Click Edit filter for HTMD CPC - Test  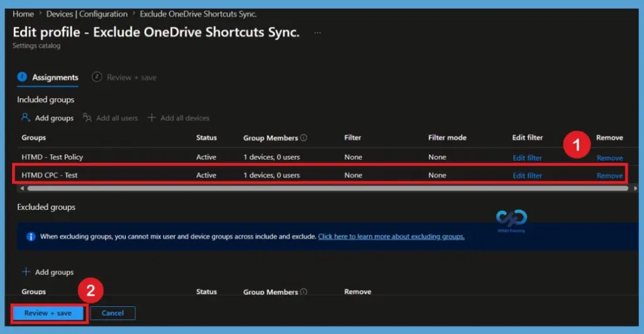pyautogui.click(x=528, y=175)
